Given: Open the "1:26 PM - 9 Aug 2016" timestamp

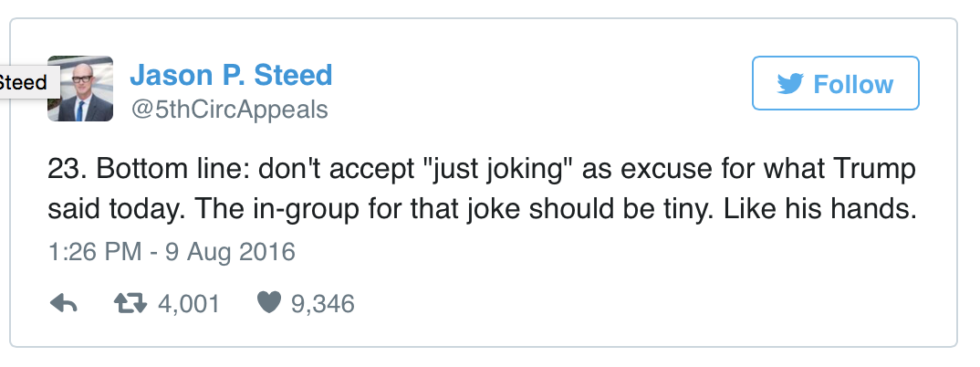Looking at the screenshot, I should tap(172, 251).
